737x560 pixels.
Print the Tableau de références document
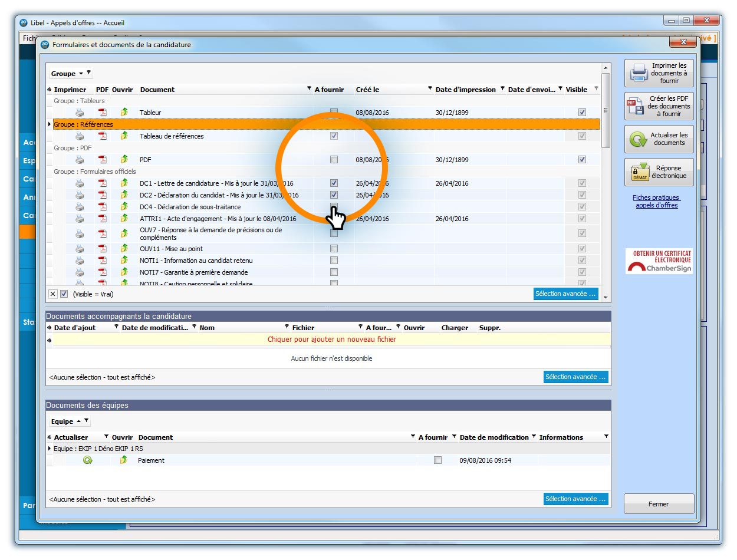(x=80, y=136)
